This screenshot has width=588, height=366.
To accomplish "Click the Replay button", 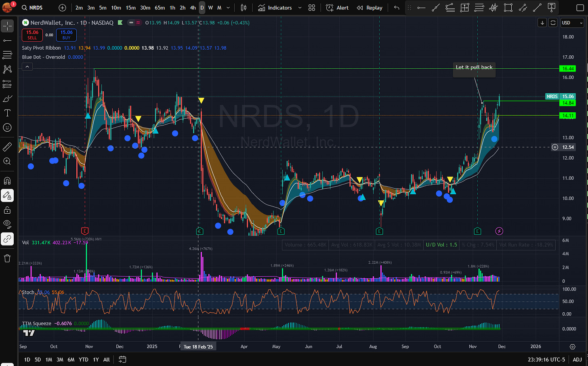I will pos(370,8).
